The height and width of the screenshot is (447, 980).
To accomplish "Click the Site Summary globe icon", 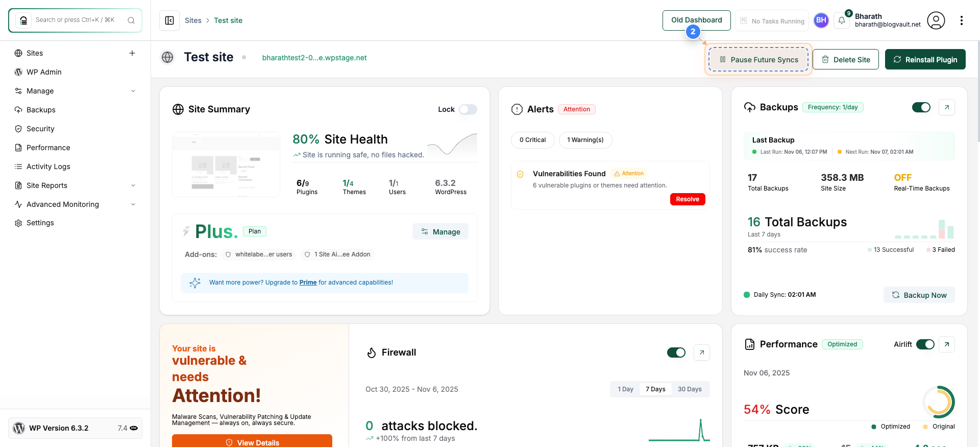I will coord(178,109).
